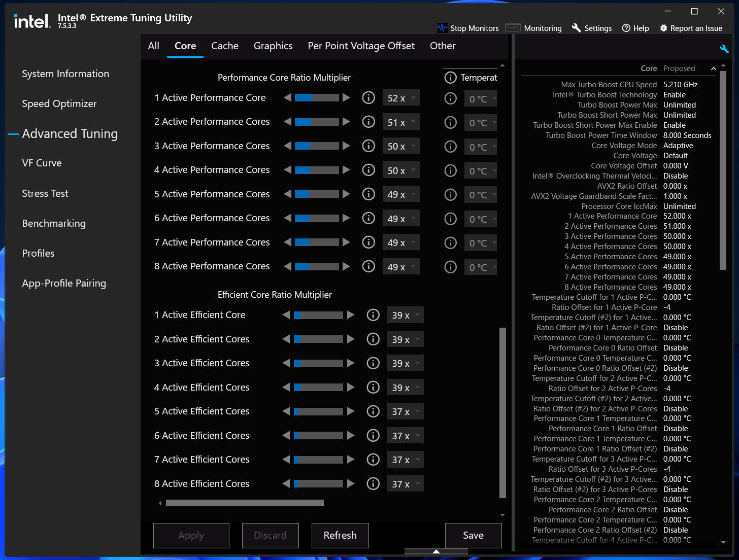Viewport: 739px width, 560px height.
Task: Click the horizontal scrollbar under efficient cores
Action: [x=245, y=503]
